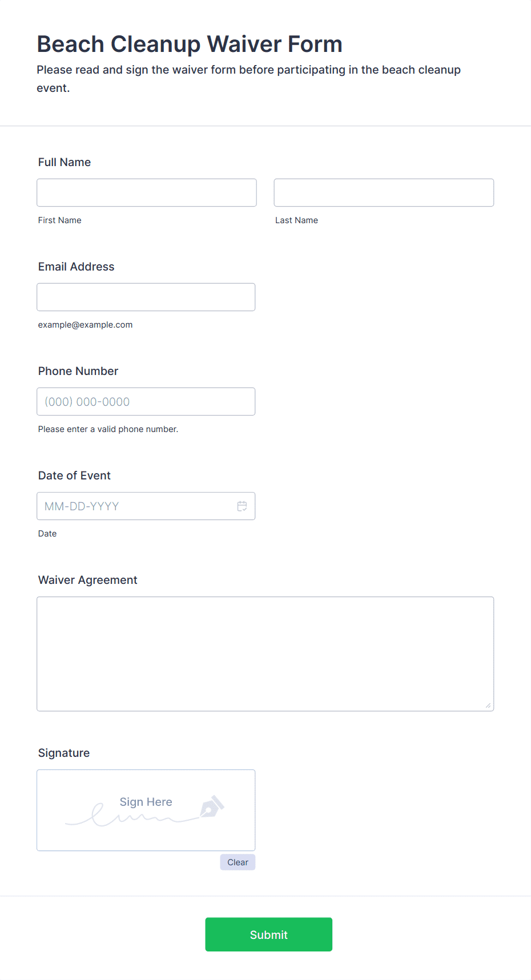The height and width of the screenshot is (980, 531).
Task: Click the Waiver Agreement label
Action: [88, 580]
